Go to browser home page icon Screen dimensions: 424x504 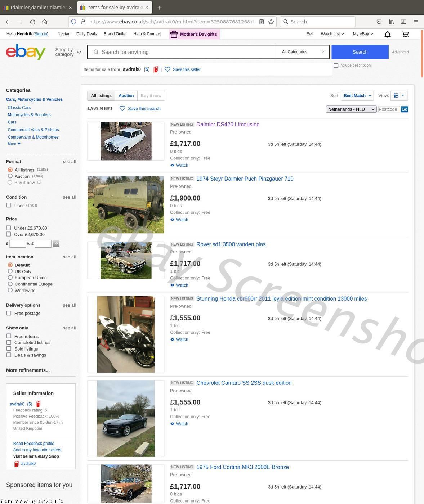point(45,22)
